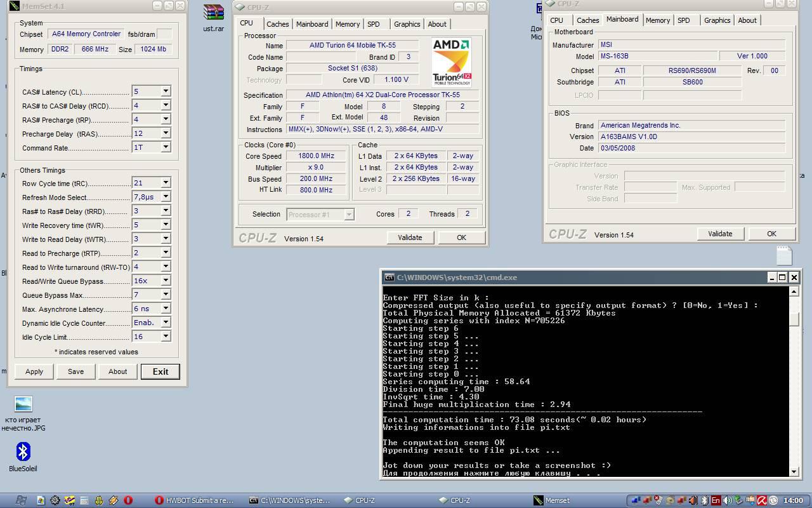Select Memory tab in right CPU-Z window
The height and width of the screenshot is (508, 812).
[658, 20]
